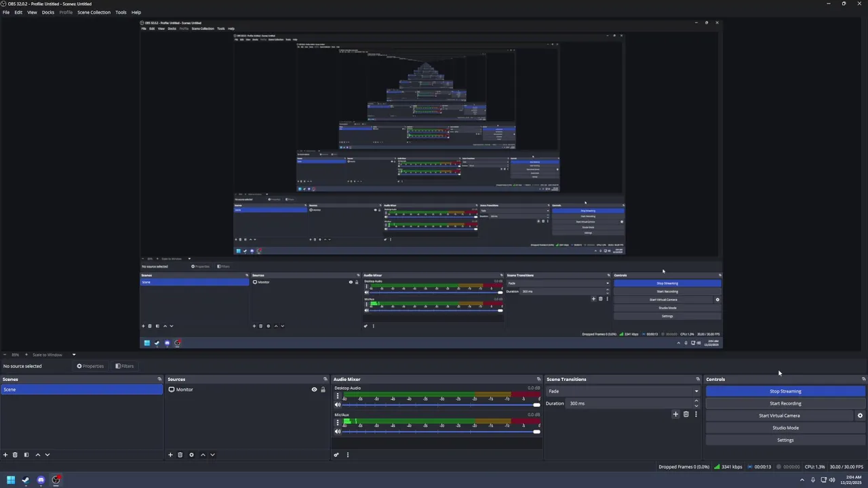Open the Docks menu
The height and width of the screenshot is (488, 868).
pos(48,12)
